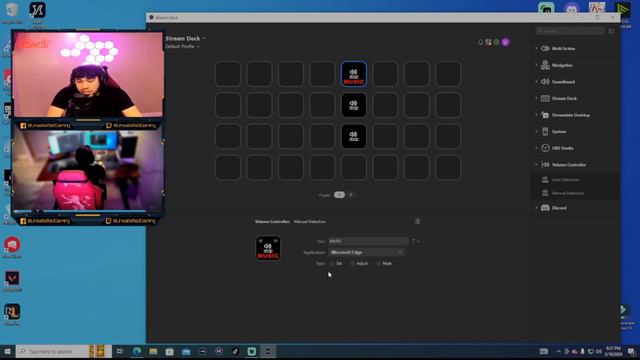Click the Volume Controller category icon

point(545,164)
